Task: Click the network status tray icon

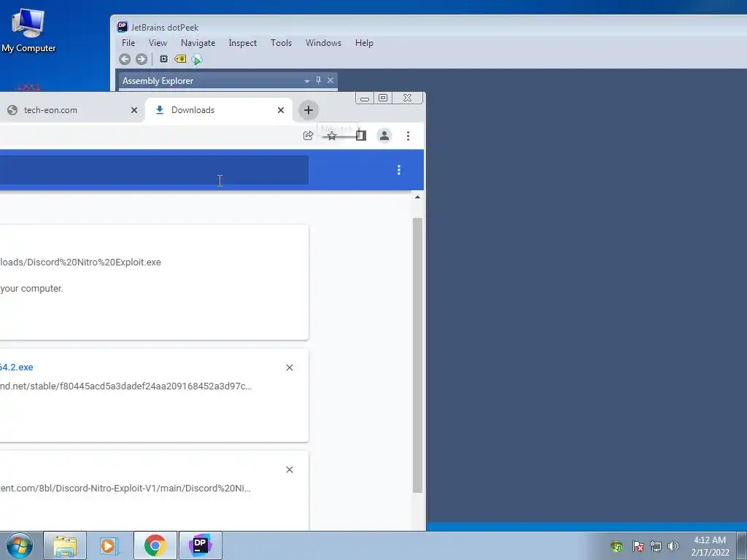Action: (x=656, y=546)
